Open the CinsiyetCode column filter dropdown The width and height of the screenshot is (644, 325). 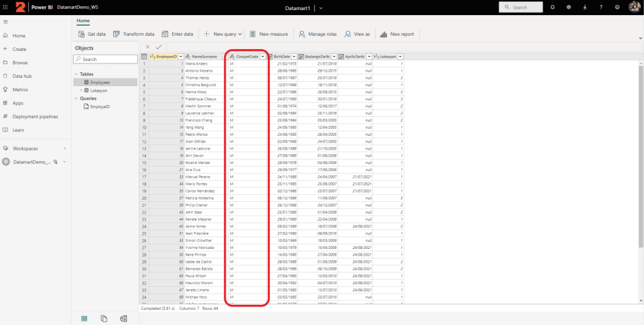pos(263,57)
